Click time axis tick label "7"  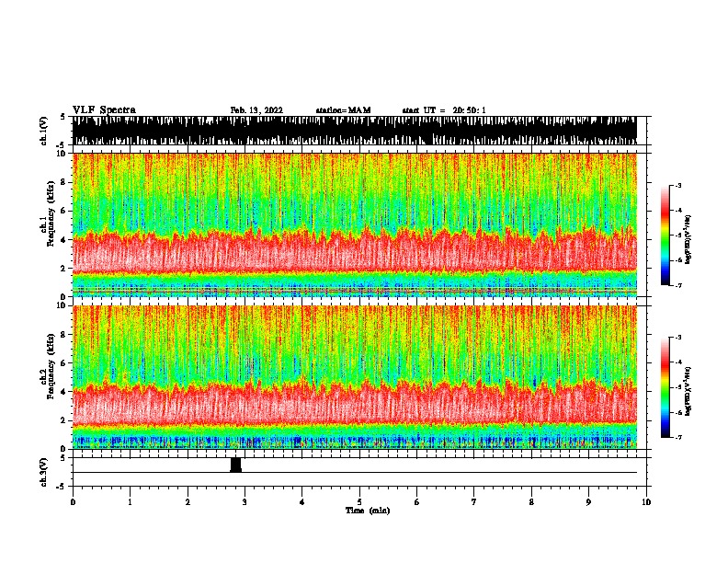(474, 502)
